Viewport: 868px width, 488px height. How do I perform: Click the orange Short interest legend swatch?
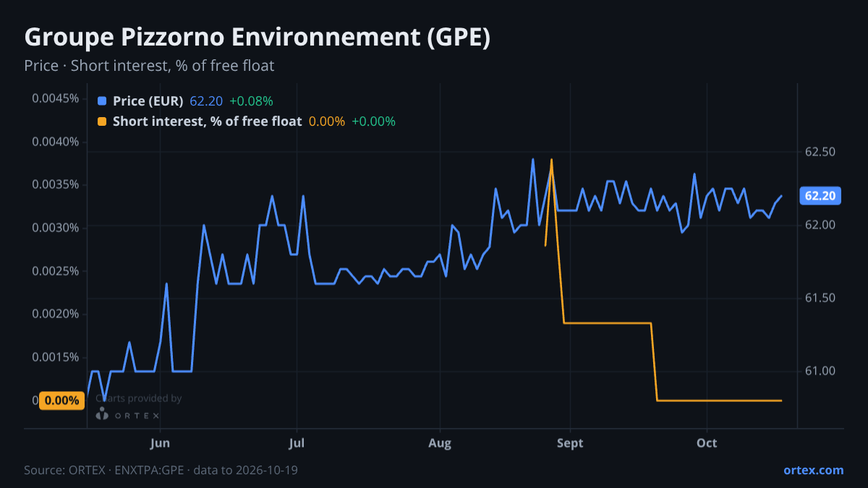(102, 121)
